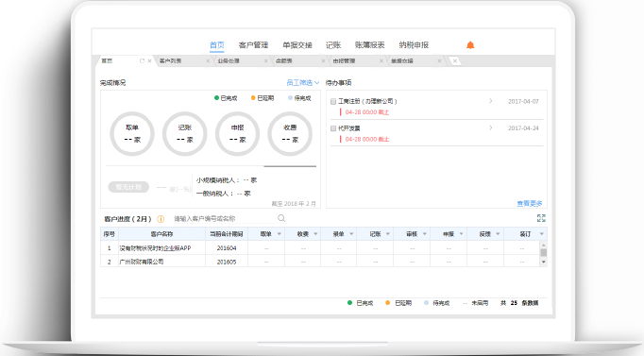Open the 申报 column filter arrow
The image size is (644, 356).
coord(461,234)
